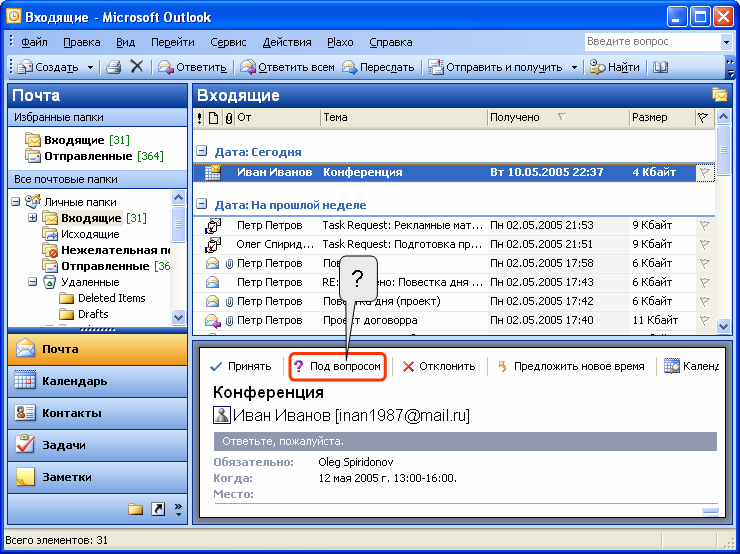Open message Повестка дня (проект)

[x=453, y=301]
